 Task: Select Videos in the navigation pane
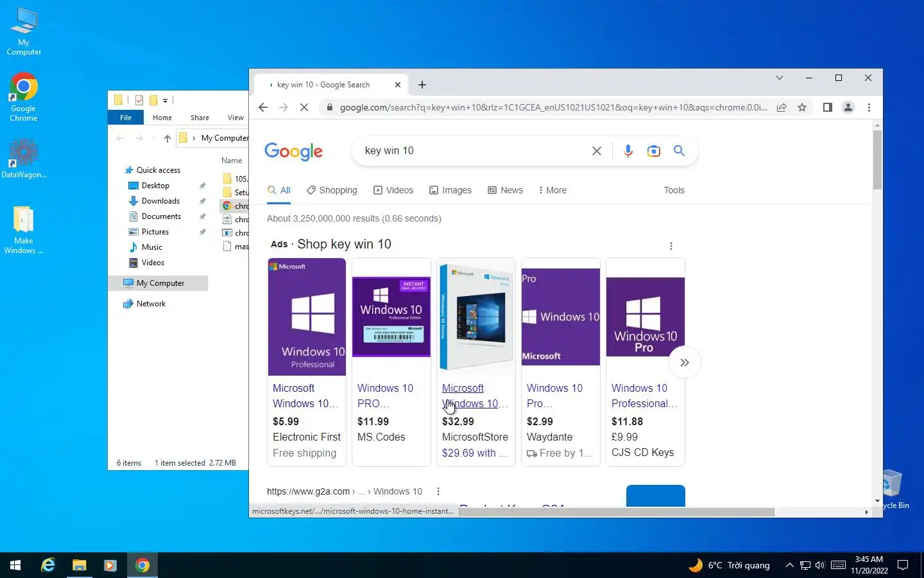(153, 263)
